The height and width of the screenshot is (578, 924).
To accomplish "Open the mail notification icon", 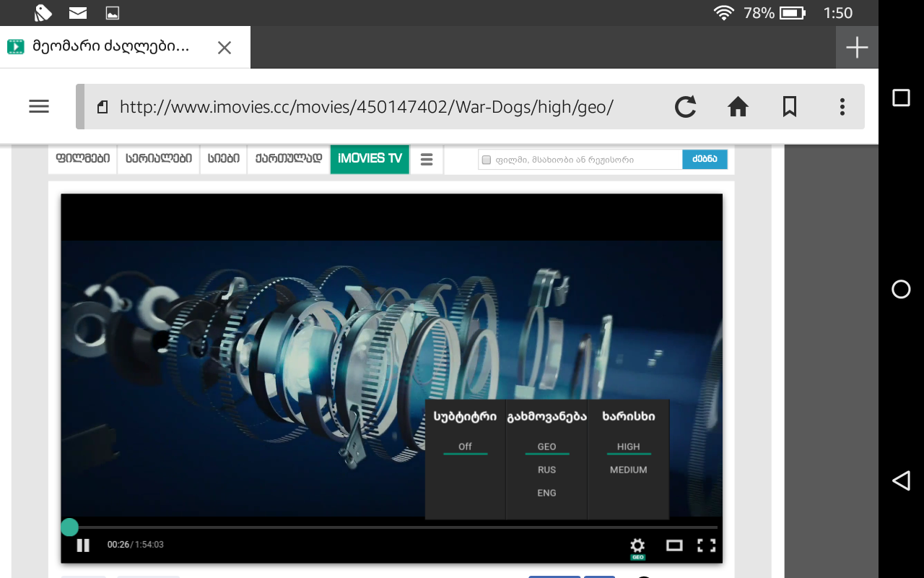I will pos(78,13).
